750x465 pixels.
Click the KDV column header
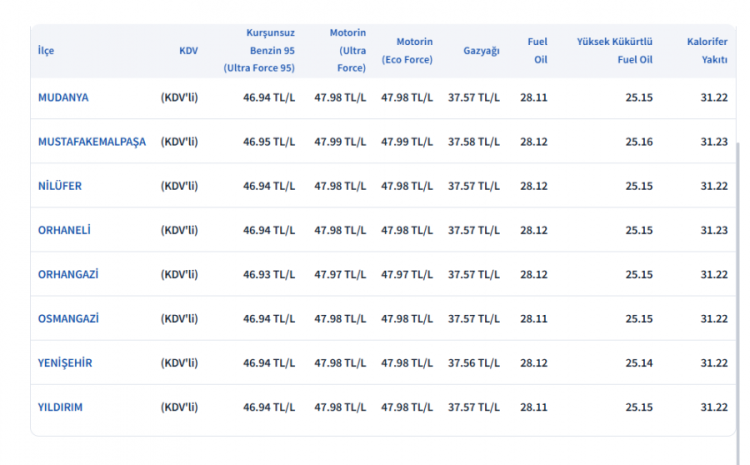[x=188, y=50]
